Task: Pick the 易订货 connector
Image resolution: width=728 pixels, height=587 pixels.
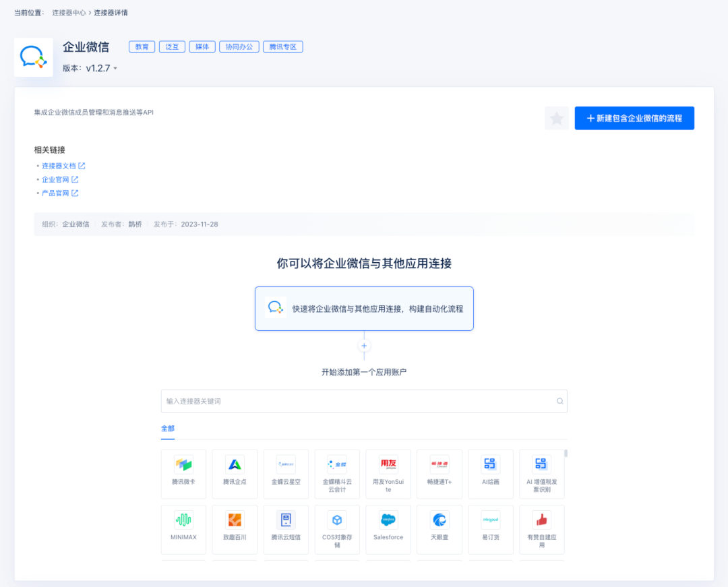Action: pos(491,530)
